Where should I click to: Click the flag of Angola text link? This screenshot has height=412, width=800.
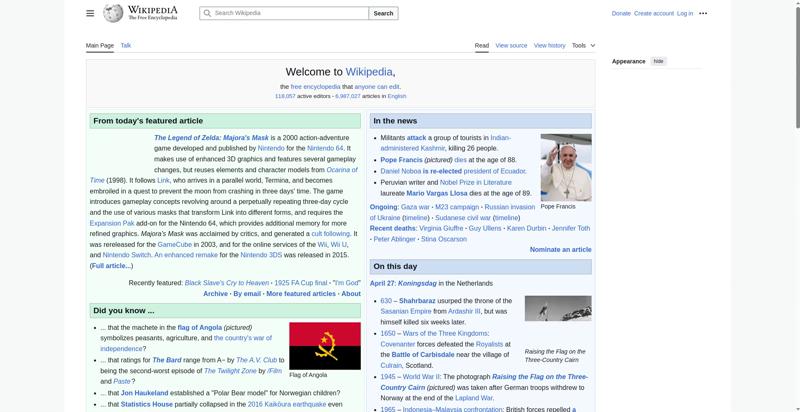coord(199,327)
